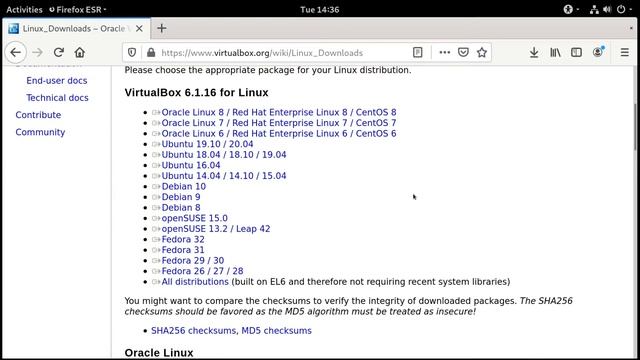Open End-user docs link

[x=57, y=80]
